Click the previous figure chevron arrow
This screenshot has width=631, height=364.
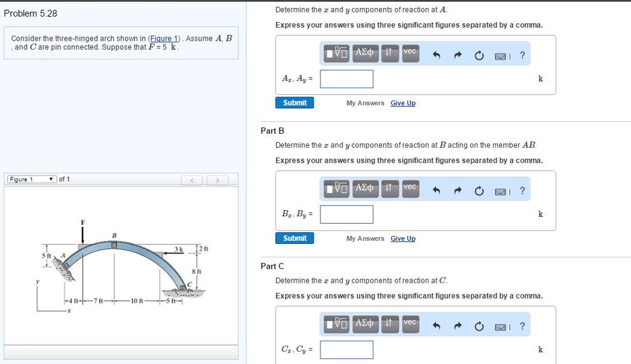pyautogui.click(x=192, y=179)
